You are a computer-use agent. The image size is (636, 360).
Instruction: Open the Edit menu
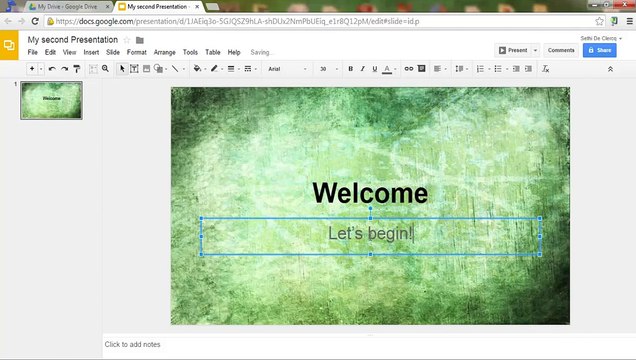(x=50, y=52)
